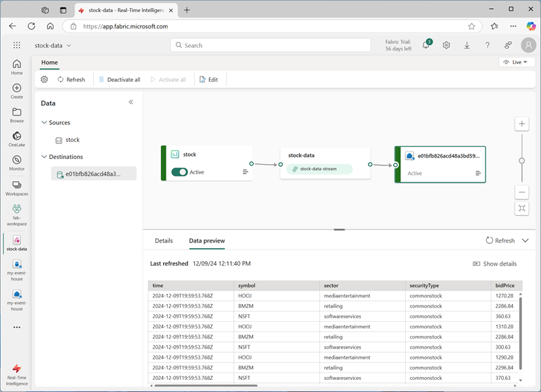Image resolution: width=541 pixels, height=392 pixels.
Task: Open Fabric settings gear in header
Action: (446, 45)
